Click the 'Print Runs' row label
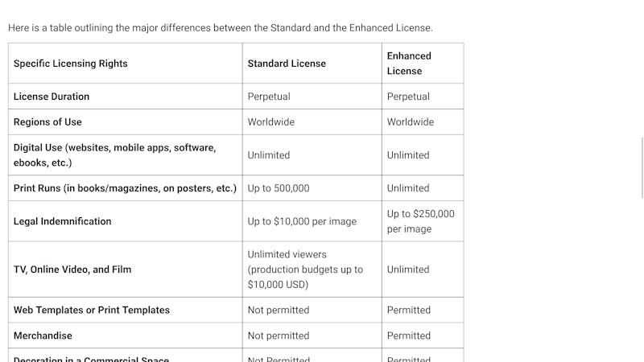Viewport: 644px width, 362px height. [125, 188]
